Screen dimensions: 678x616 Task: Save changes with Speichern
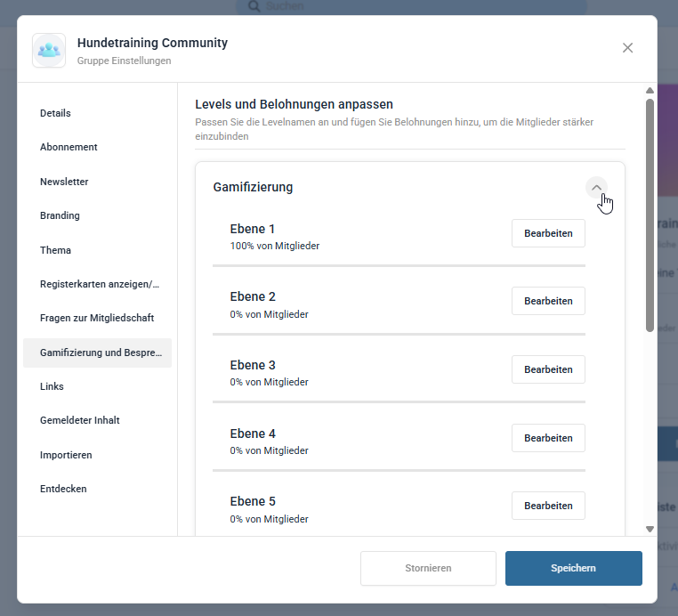click(x=573, y=568)
